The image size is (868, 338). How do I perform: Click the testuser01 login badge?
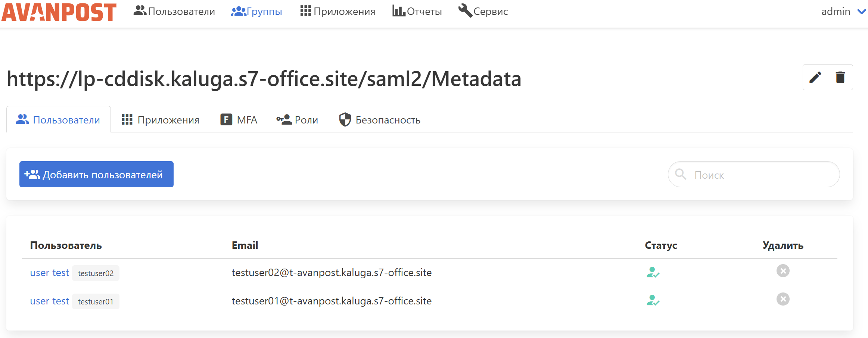click(x=96, y=301)
